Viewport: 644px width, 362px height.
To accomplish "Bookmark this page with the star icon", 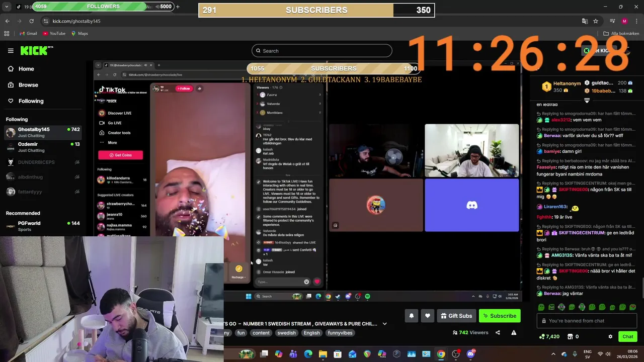I will (x=596, y=21).
